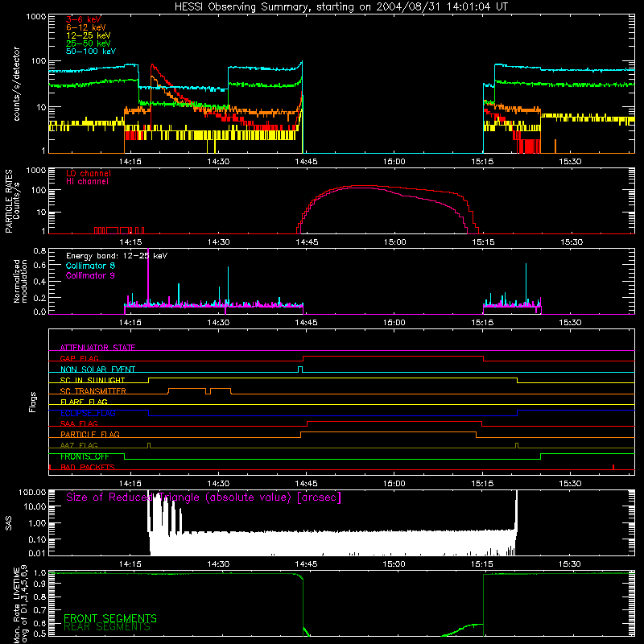644x644 pixels.
Task: Click the 'FRONT SEGMENTS' legend label
Action: [110, 618]
